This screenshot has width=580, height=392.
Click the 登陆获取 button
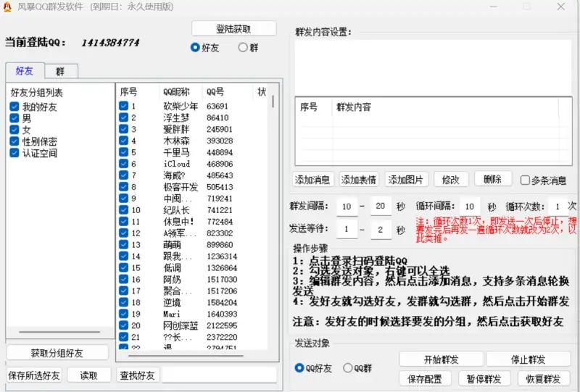[x=234, y=29]
